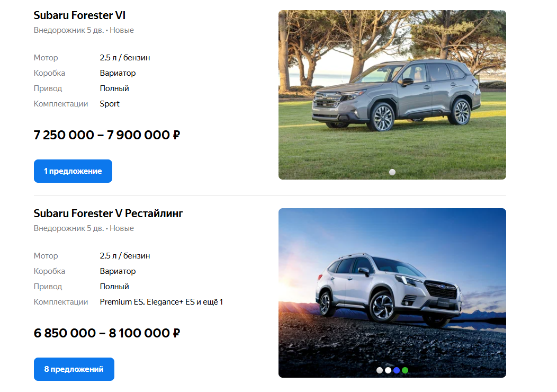Click the "2.5 л / бензин" engine value for Forester VI
The width and height of the screenshot is (557, 392).
click(124, 58)
